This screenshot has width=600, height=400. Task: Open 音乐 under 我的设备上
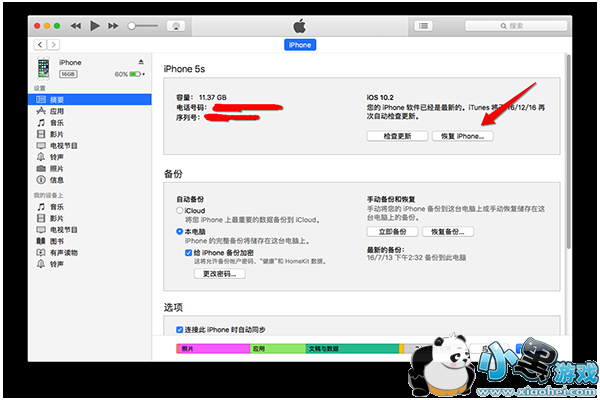(x=90, y=207)
